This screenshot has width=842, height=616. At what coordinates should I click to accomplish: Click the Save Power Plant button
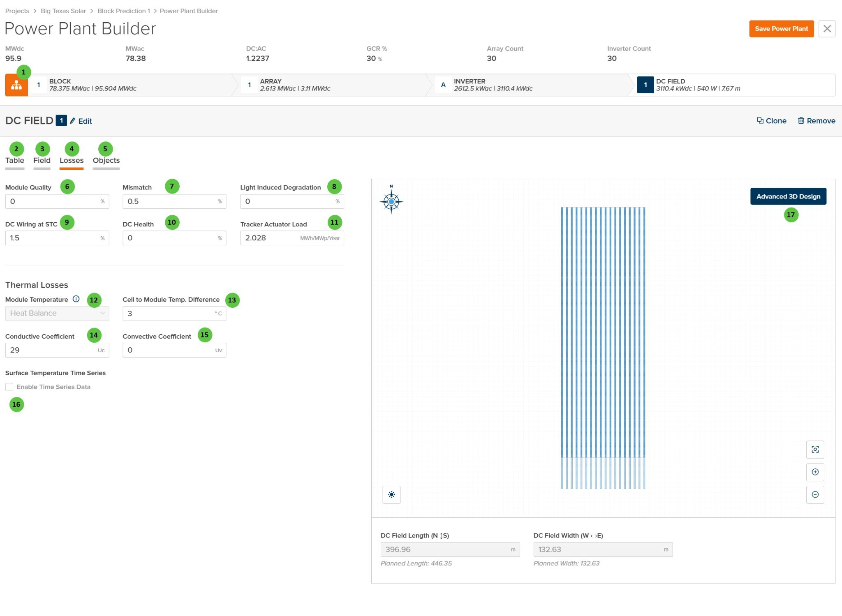pyautogui.click(x=781, y=29)
